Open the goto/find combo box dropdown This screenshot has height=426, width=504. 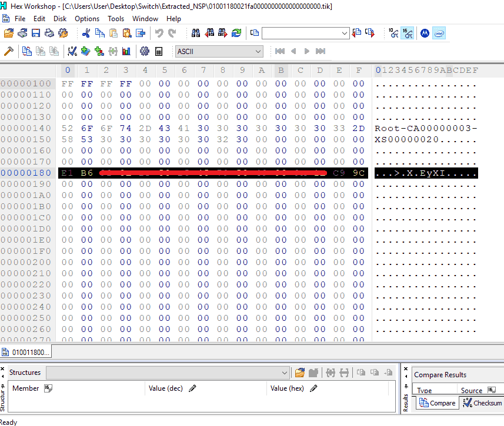click(345, 33)
